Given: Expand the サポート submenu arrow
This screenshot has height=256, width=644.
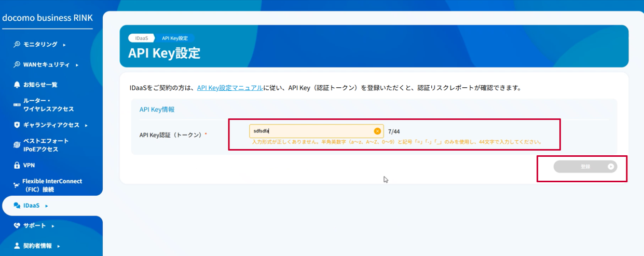Looking at the screenshot, I should pos(53,226).
